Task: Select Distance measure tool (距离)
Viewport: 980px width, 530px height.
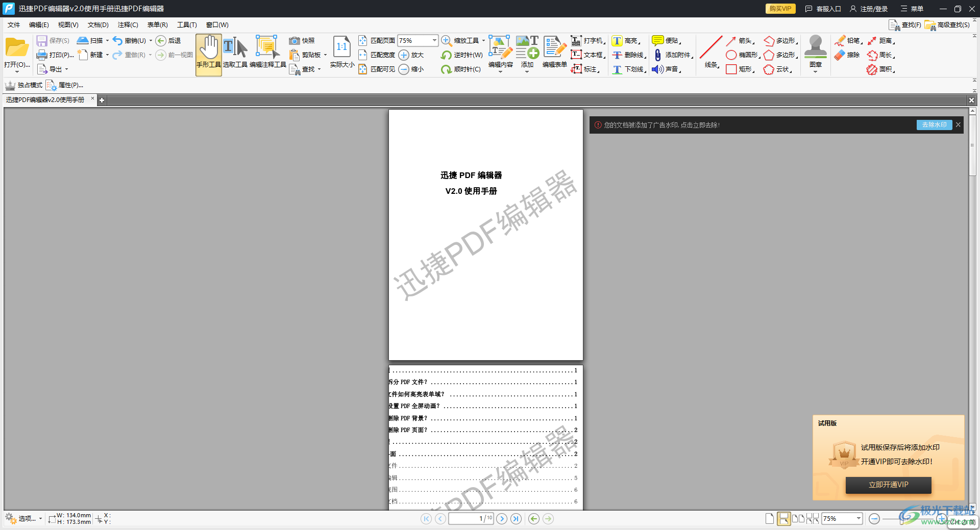Action: point(880,41)
